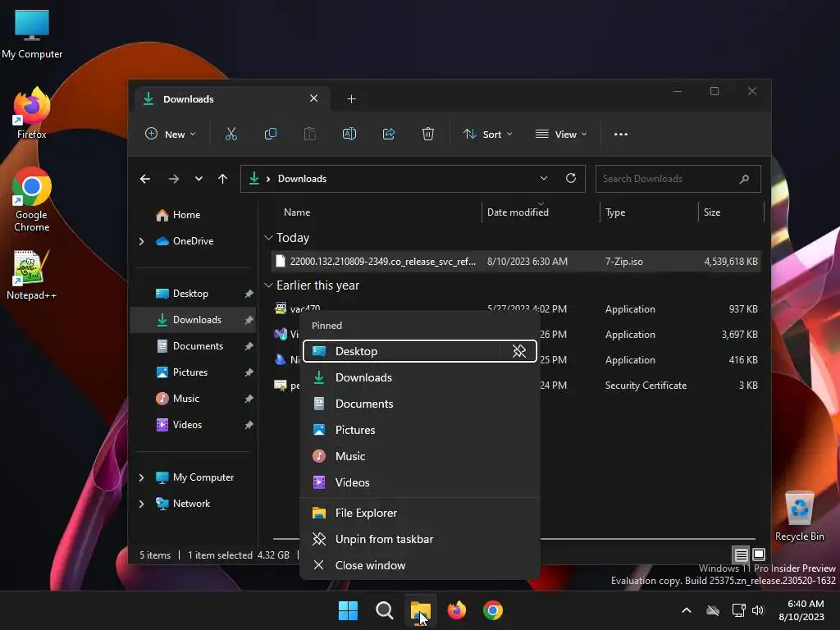
Task: Open Documents from the jump list
Action: pyautogui.click(x=420, y=404)
